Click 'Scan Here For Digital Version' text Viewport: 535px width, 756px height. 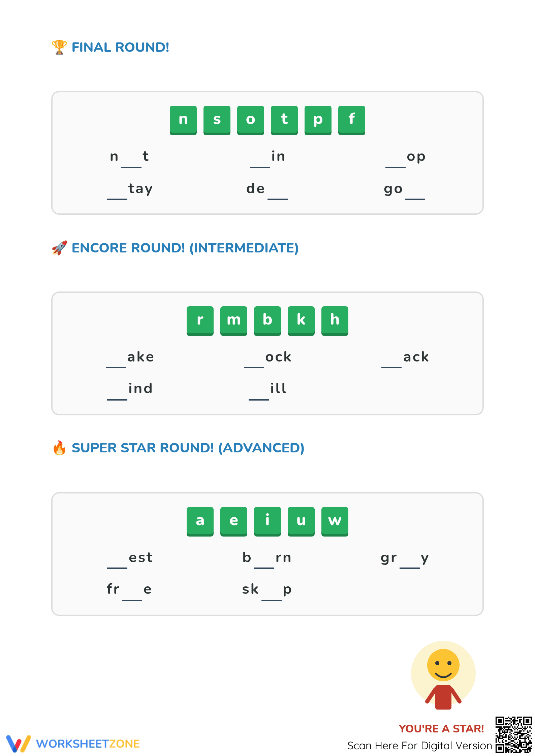[420, 746]
